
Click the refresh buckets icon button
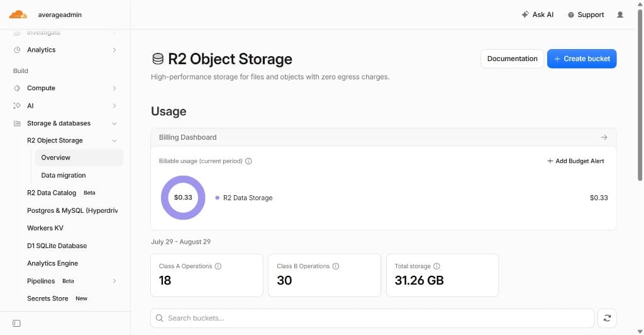[x=607, y=318]
